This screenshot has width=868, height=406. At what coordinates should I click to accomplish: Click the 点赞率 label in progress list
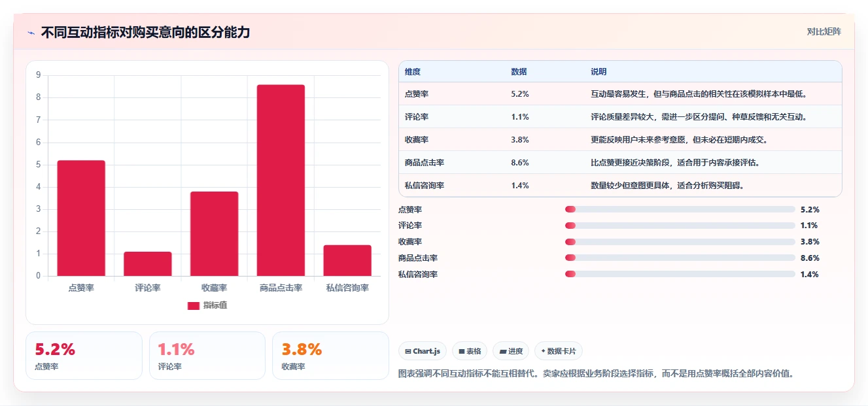tap(410, 210)
